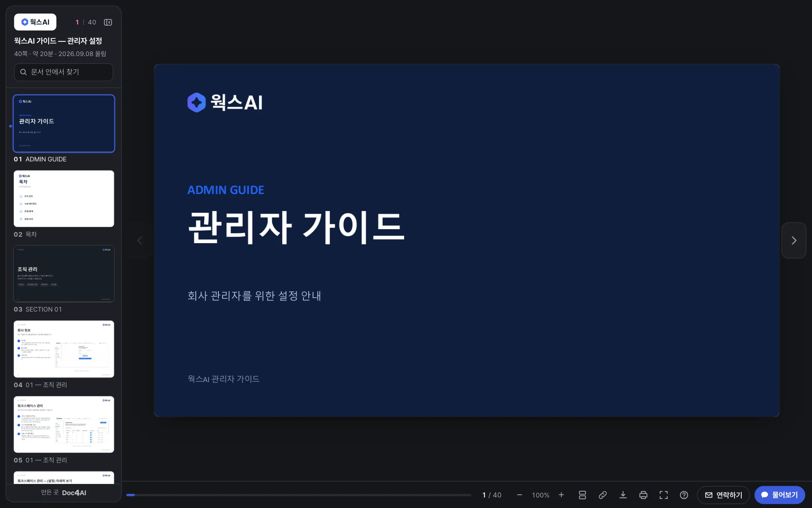Open Doc4AI link in sidebar footer
The width and height of the screenshot is (812, 508).
pyautogui.click(x=74, y=493)
